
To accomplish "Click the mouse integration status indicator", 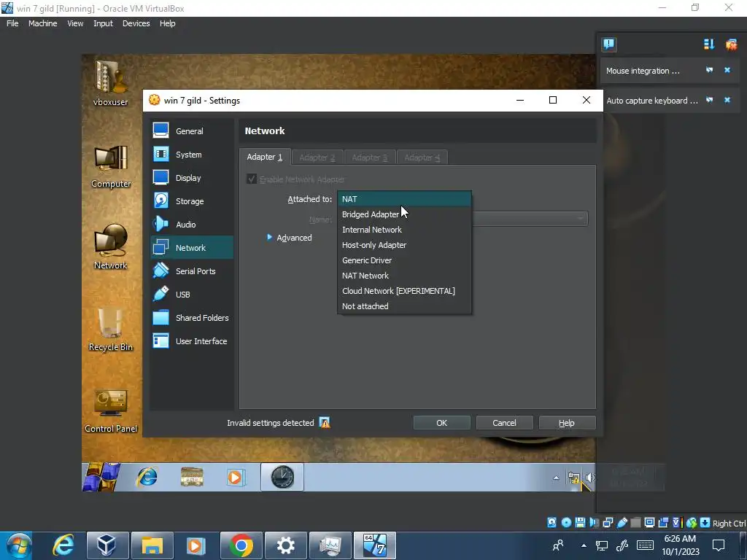I will [x=692, y=523].
